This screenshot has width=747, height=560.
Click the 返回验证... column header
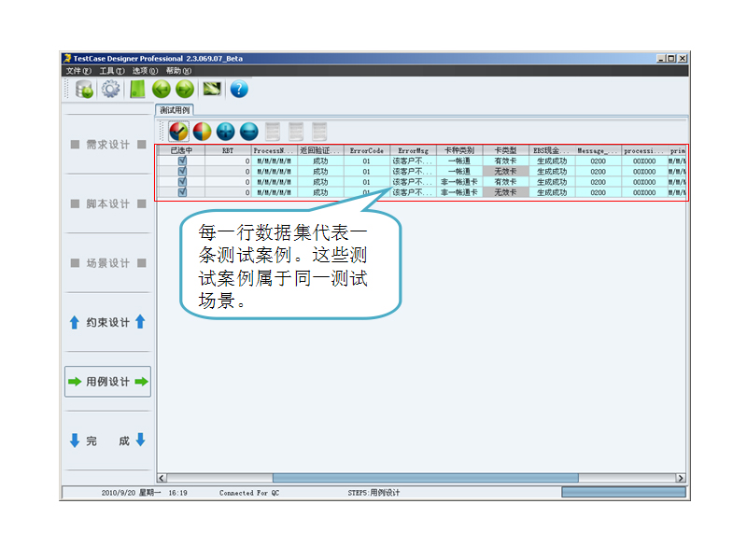(x=320, y=150)
